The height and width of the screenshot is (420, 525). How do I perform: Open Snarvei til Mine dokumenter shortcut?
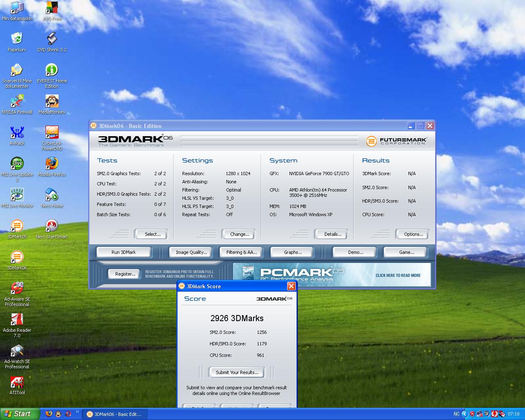tap(17, 75)
